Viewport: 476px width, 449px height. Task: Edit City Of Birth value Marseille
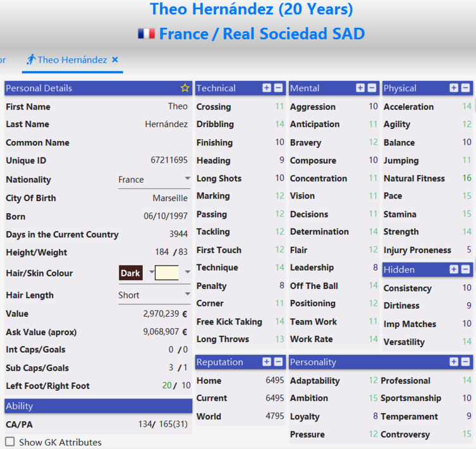point(170,198)
